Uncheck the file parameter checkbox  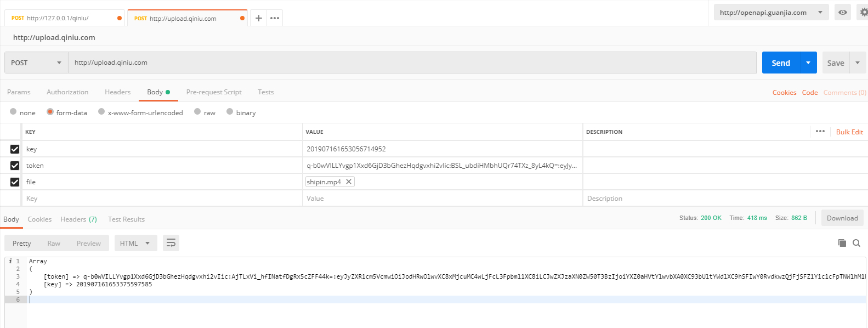[15, 182]
